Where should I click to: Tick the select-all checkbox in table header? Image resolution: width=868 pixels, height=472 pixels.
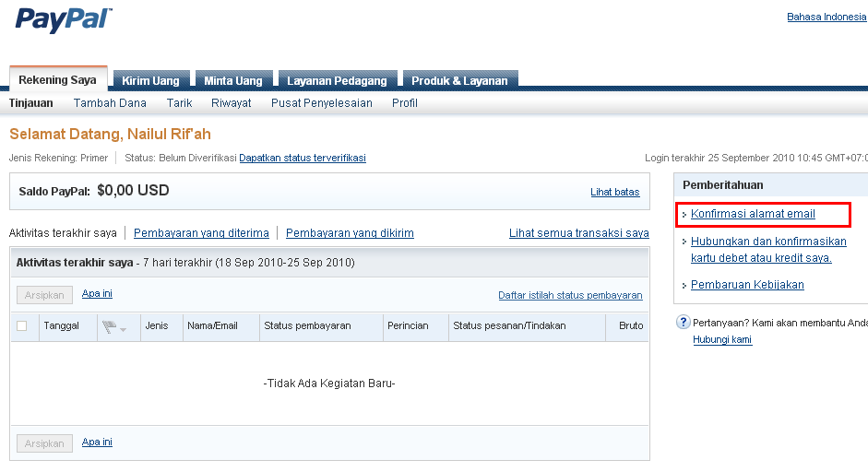coord(21,326)
